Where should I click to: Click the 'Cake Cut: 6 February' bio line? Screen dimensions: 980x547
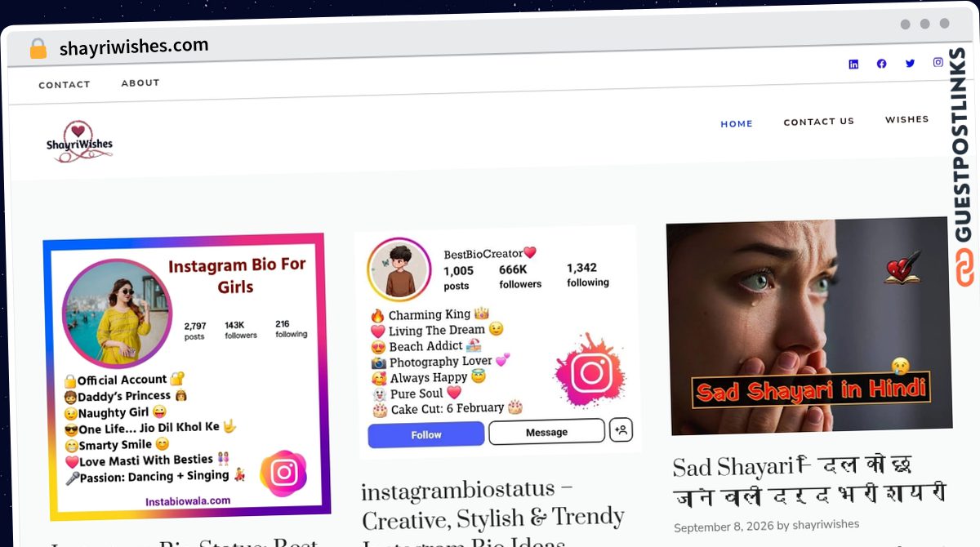(447, 408)
